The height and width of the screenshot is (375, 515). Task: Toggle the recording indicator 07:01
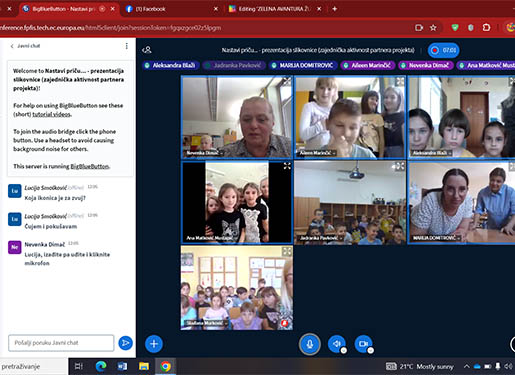pos(443,50)
